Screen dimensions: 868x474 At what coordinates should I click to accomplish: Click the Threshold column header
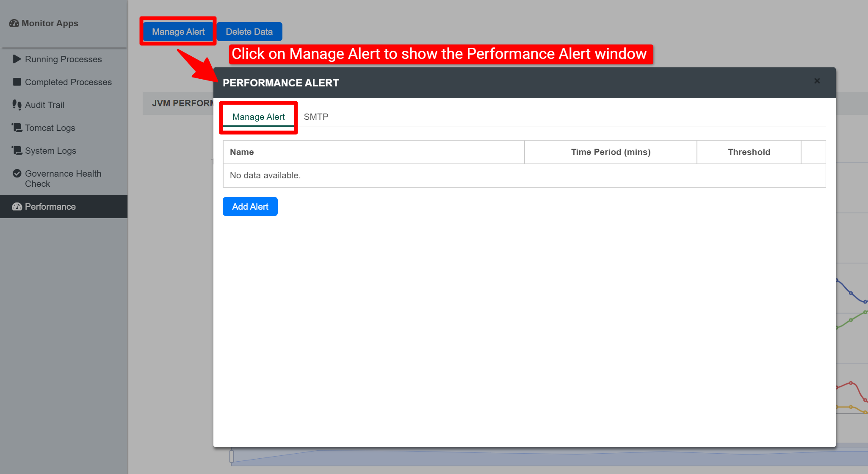coord(749,152)
